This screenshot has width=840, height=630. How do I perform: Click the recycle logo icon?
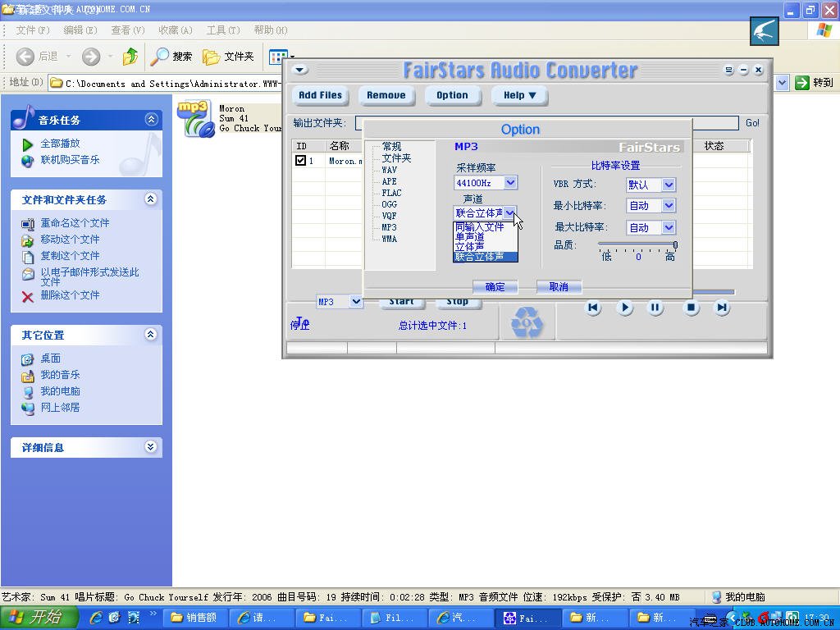527,322
